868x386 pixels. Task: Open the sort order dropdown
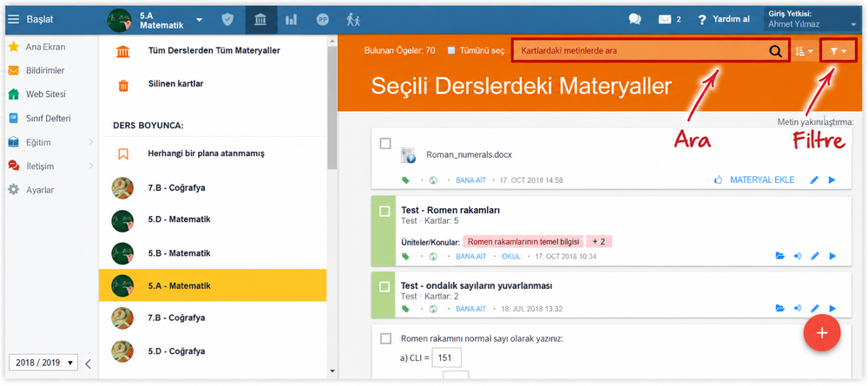[804, 51]
